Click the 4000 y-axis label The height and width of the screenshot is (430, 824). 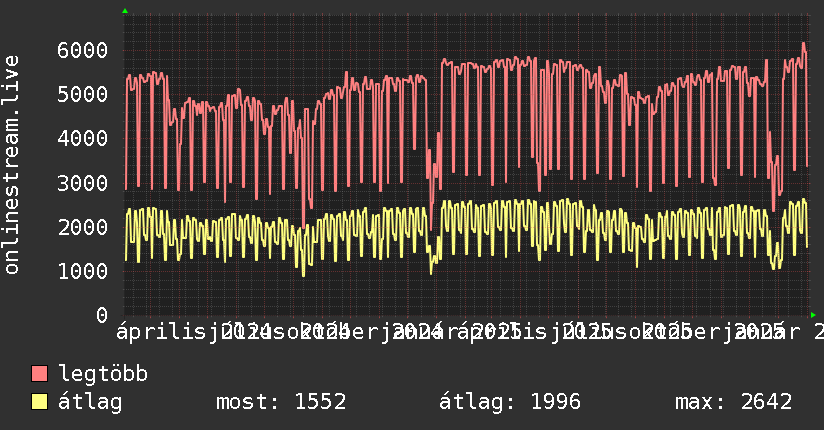(83, 139)
